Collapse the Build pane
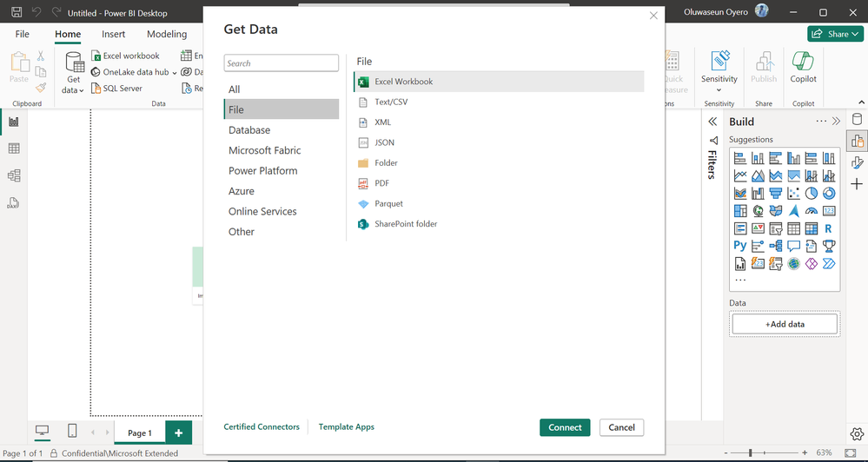This screenshot has height=462, width=868. pos(836,122)
